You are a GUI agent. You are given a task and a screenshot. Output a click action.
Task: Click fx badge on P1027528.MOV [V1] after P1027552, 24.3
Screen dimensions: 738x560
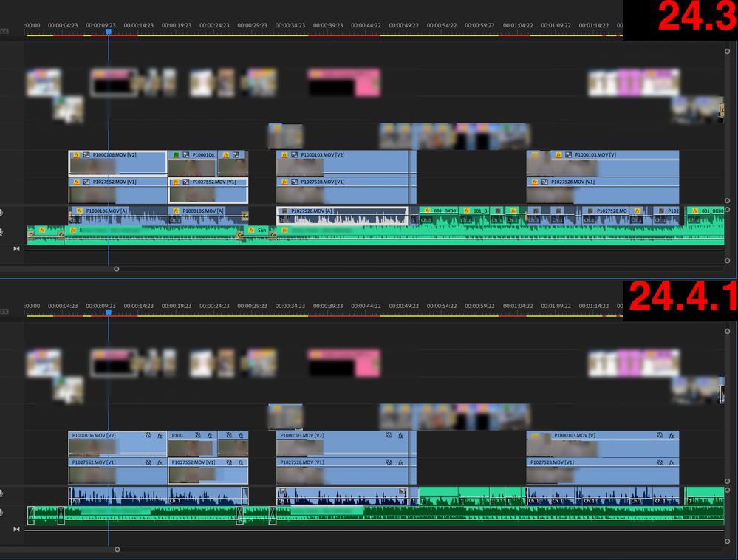coord(284,182)
